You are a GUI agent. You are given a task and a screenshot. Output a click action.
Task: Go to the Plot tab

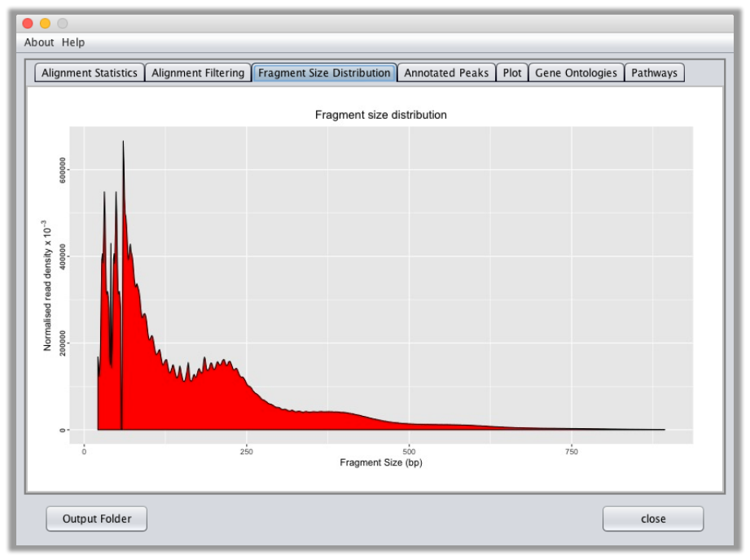pos(511,72)
